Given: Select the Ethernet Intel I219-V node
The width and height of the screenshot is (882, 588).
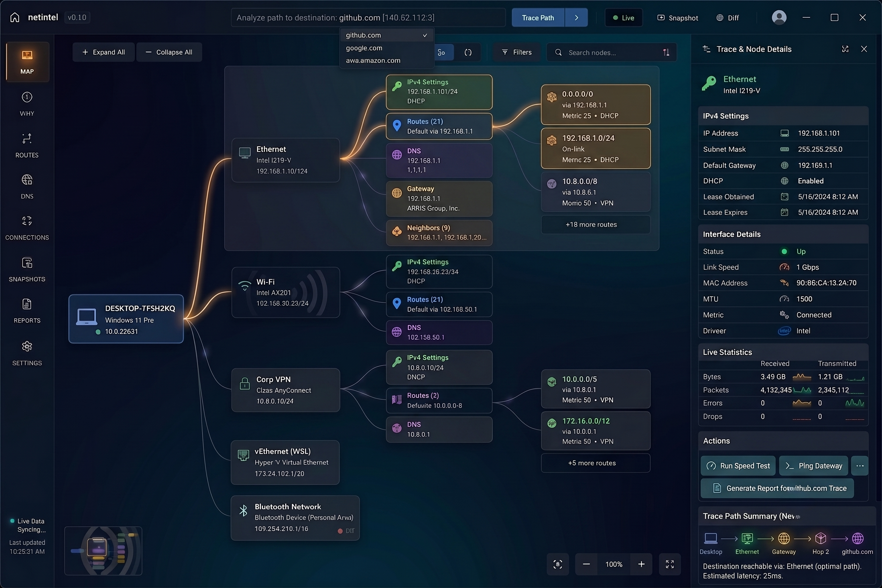Looking at the screenshot, I should pos(286,160).
